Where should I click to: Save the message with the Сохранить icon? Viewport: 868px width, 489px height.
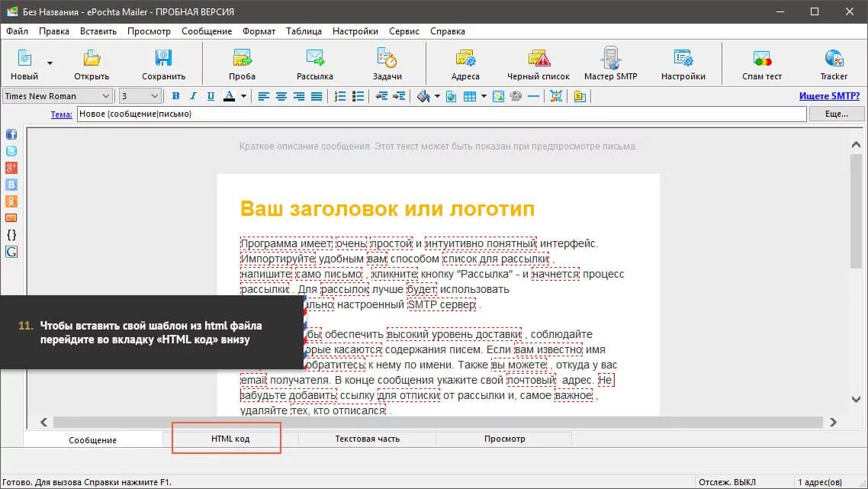pyautogui.click(x=163, y=57)
